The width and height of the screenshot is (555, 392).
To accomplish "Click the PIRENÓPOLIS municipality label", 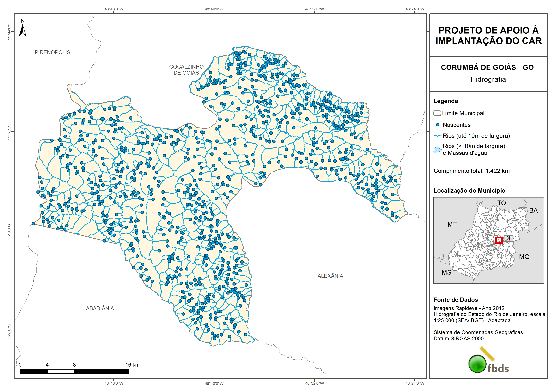I will coord(53,52).
